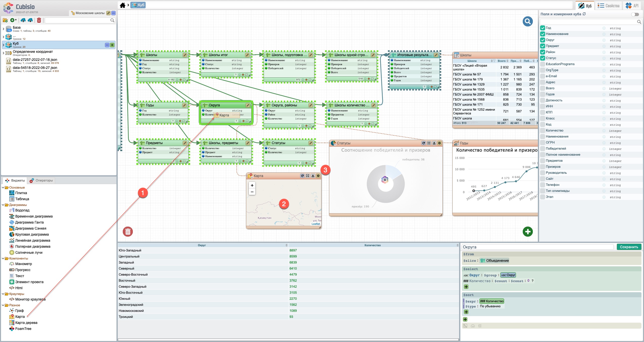644x342 pixels.
Task: Open the Свойства tab
Action: click(x=608, y=6)
